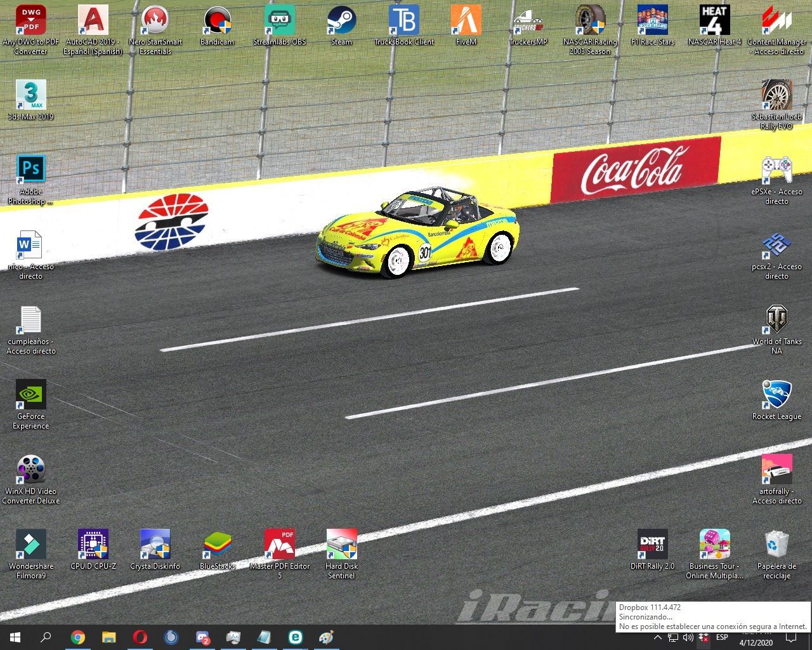812x650 pixels.
Task: Open Discord taskbar icon with badge
Action: [202, 637]
